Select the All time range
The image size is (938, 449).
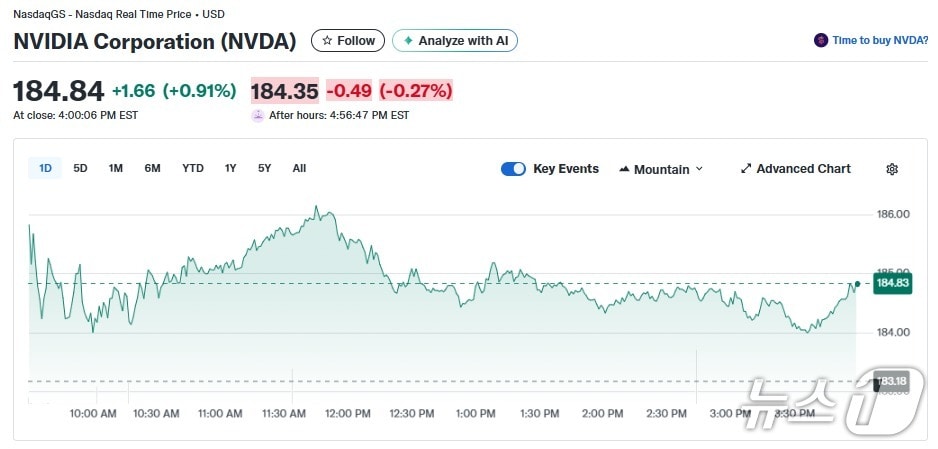coord(299,168)
